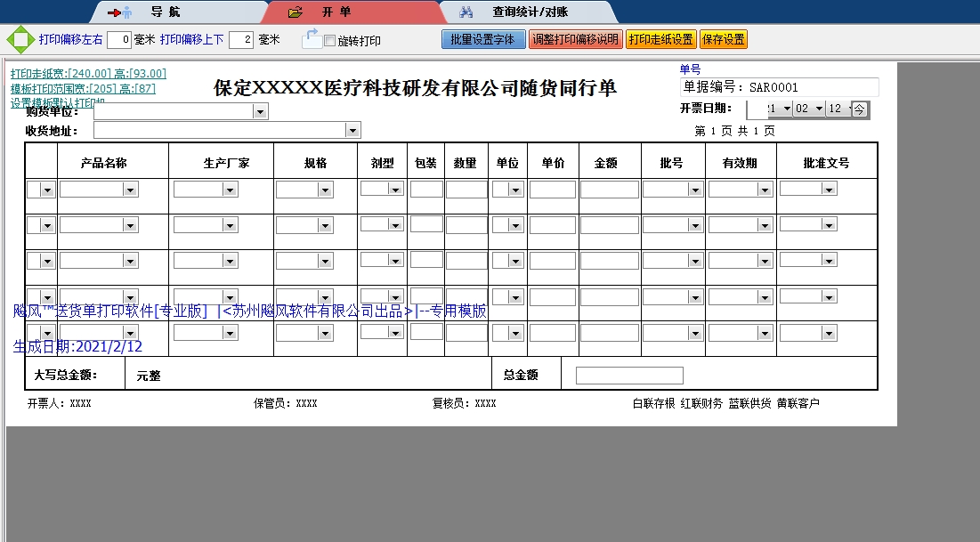The height and width of the screenshot is (542, 980).
Task: Click the 调整打印偏移说明 button
Action: 576,39
